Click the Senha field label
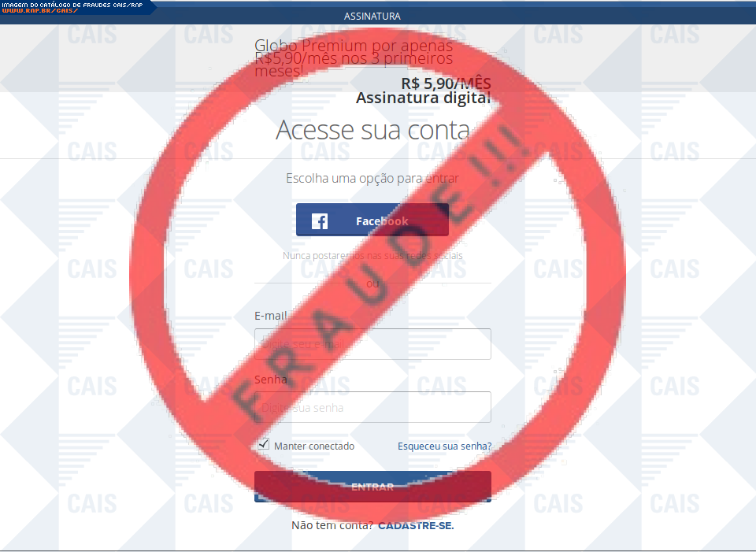 270,380
